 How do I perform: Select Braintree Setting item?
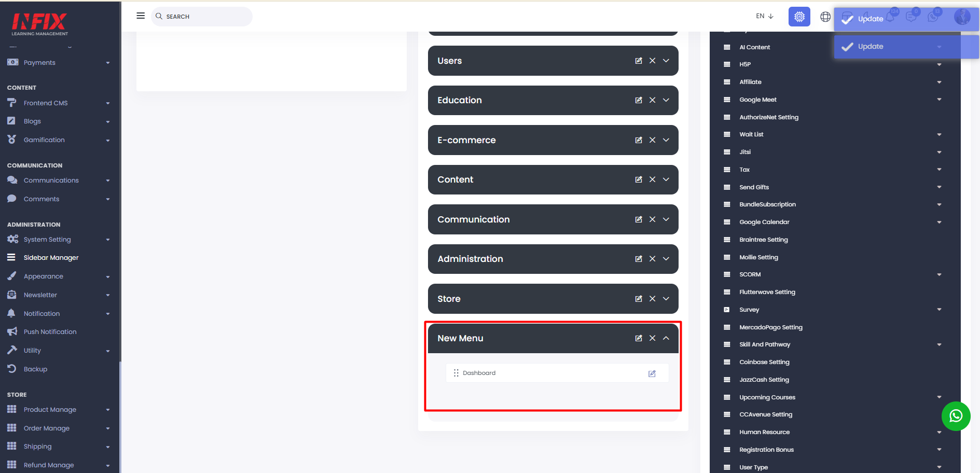tap(763, 240)
